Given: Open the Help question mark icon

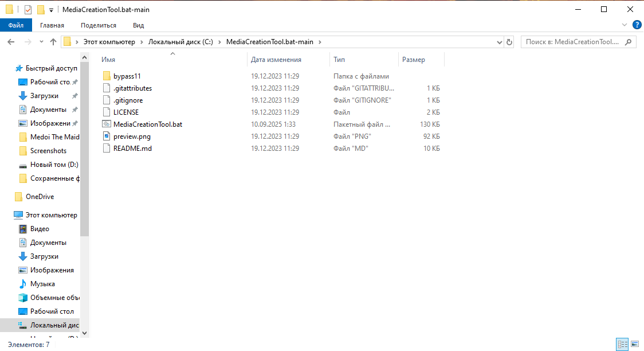Looking at the screenshot, I should (x=637, y=25).
